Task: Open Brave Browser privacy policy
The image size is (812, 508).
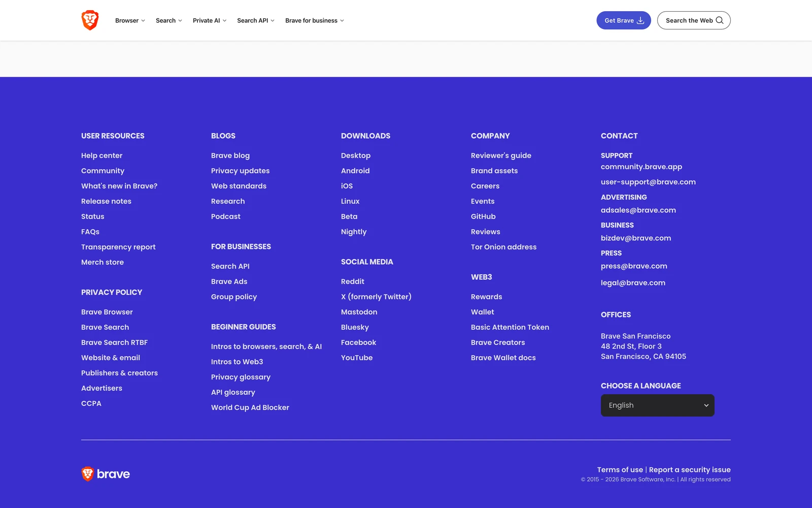Action: [x=107, y=312]
